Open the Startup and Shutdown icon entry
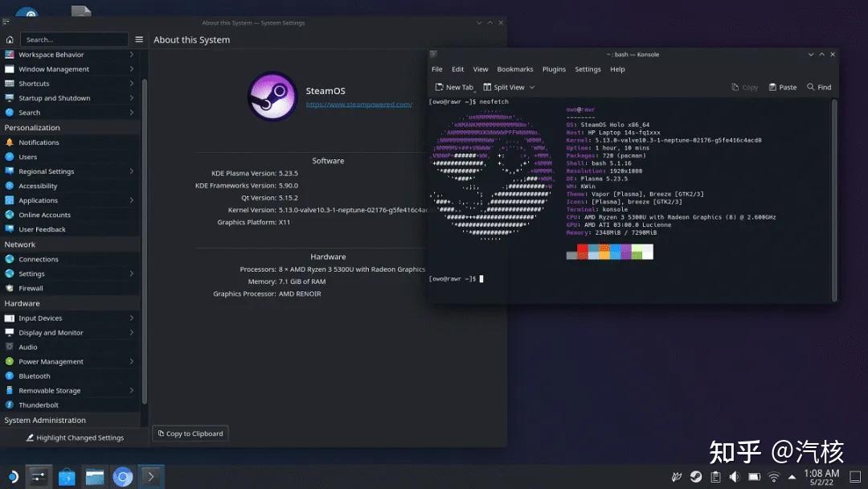The height and width of the screenshot is (489, 868). coord(10,98)
